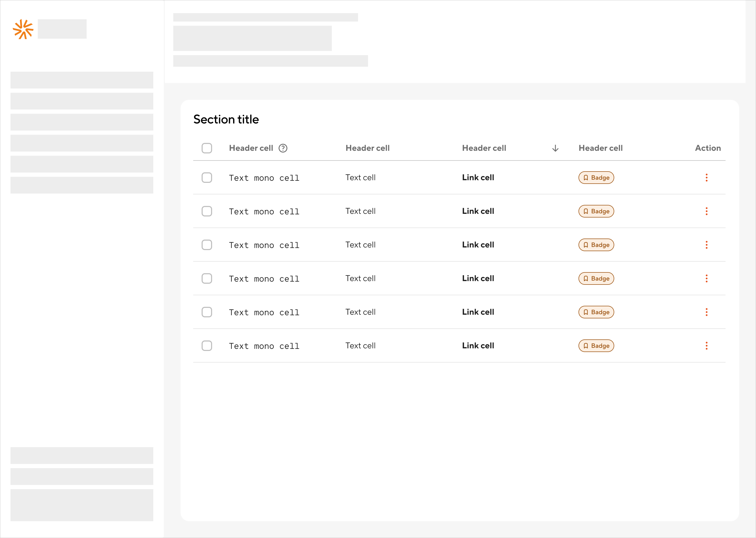Click 'Text cell' in the fourth row
The height and width of the screenshot is (538, 756).
pyautogui.click(x=360, y=279)
